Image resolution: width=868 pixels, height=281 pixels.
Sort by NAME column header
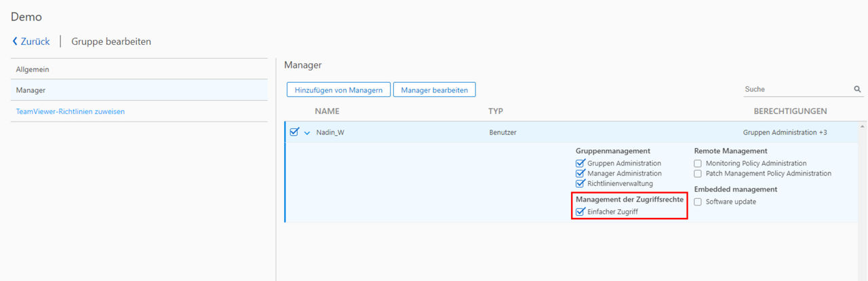(x=327, y=111)
